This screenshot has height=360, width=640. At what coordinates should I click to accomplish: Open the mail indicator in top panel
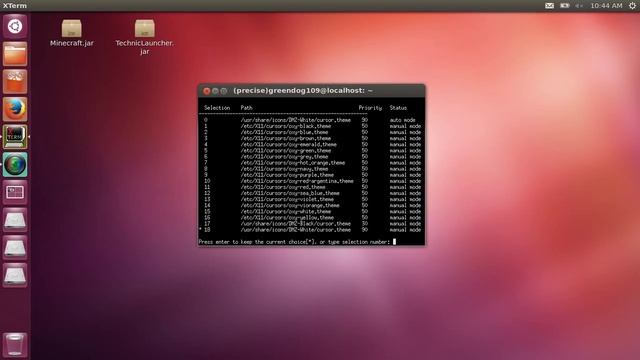click(549, 6)
